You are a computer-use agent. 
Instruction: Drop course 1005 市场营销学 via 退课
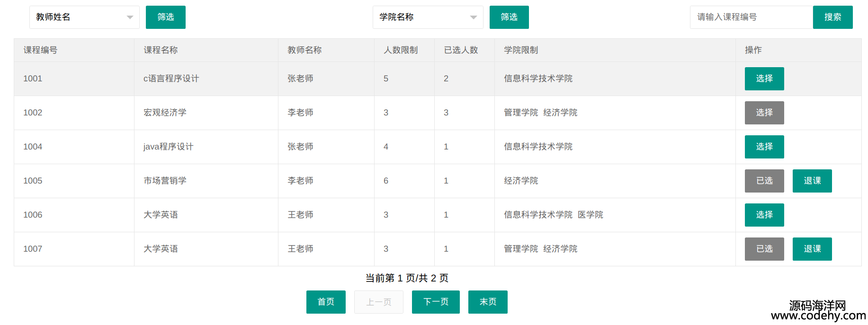click(812, 181)
